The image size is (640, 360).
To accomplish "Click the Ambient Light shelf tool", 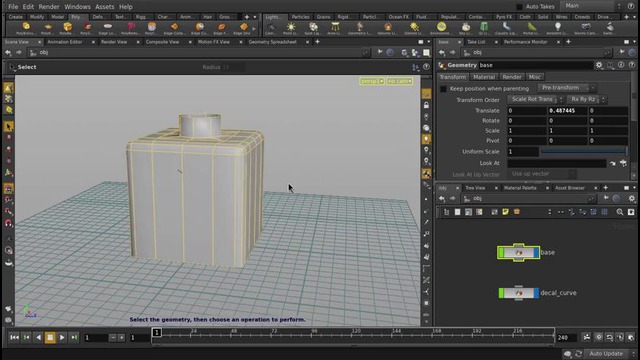I will 558,28.
